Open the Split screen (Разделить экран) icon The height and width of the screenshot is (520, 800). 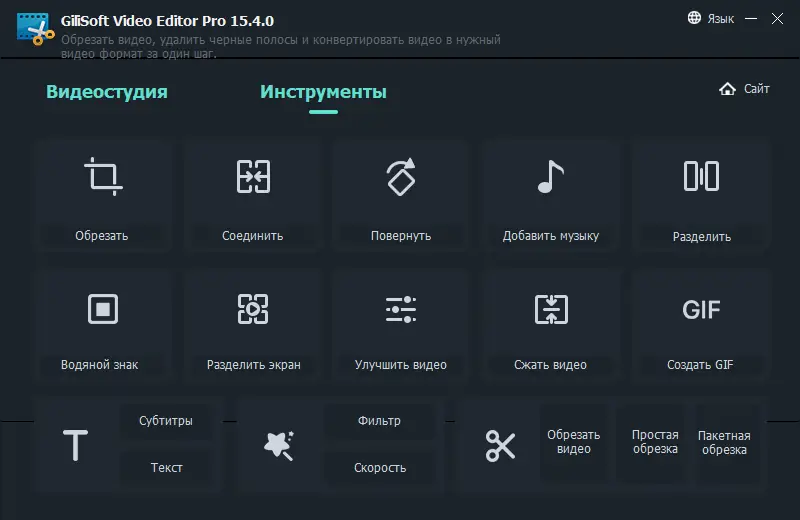click(253, 309)
